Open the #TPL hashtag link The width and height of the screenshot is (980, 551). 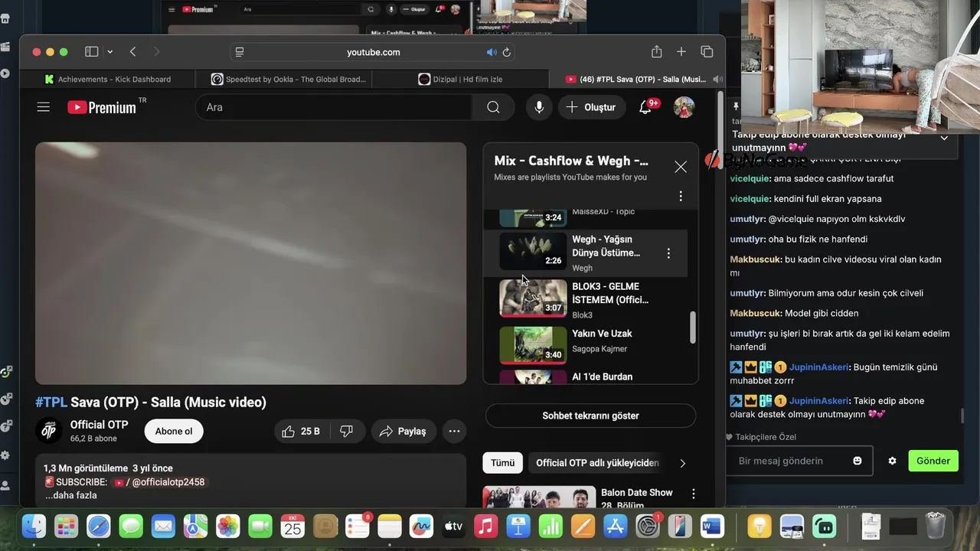tap(51, 403)
